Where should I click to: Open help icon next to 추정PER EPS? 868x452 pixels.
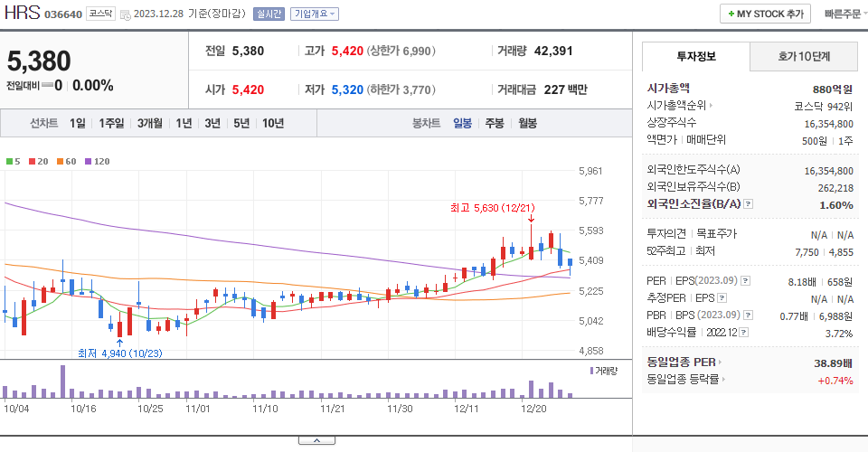coord(722,298)
